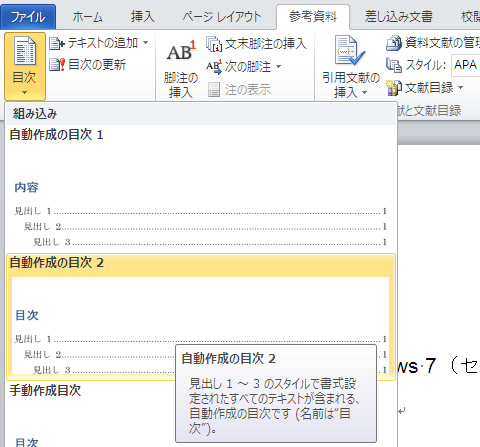Screen dimensions: 480x447
Task: Expand the 次の脚注 dropdown arrow
Action: pyautogui.click(x=278, y=67)
